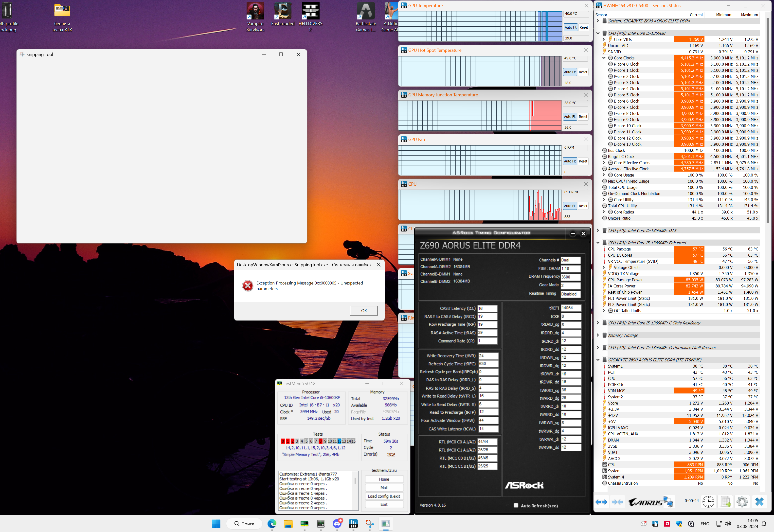Open HWiNFO sensor settings gear icon
Screen dimensions: 774x532
pyautogui.click(x=742, y=502)
